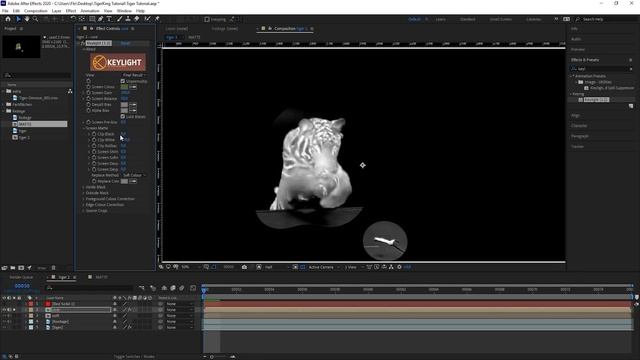The height and width of the screenshot is (360, 640).
Task: Take a snapshot with camera icon
Action: point(244,267)
